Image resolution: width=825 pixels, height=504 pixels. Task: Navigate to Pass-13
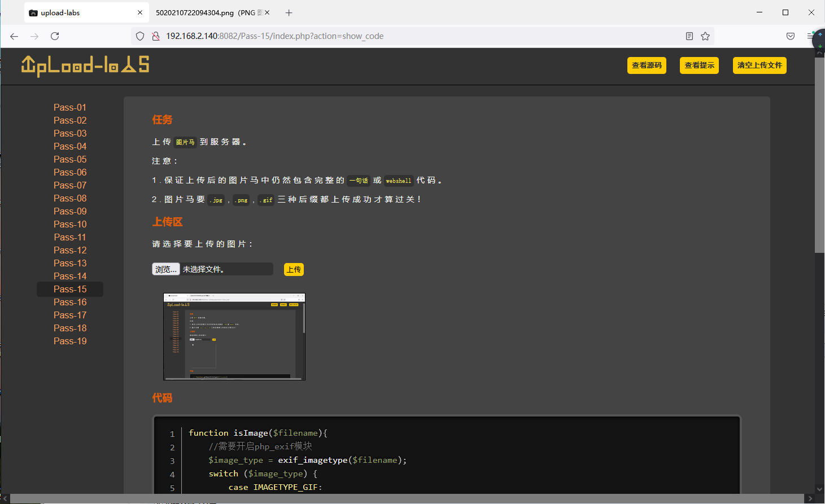[x=70, y=263]
